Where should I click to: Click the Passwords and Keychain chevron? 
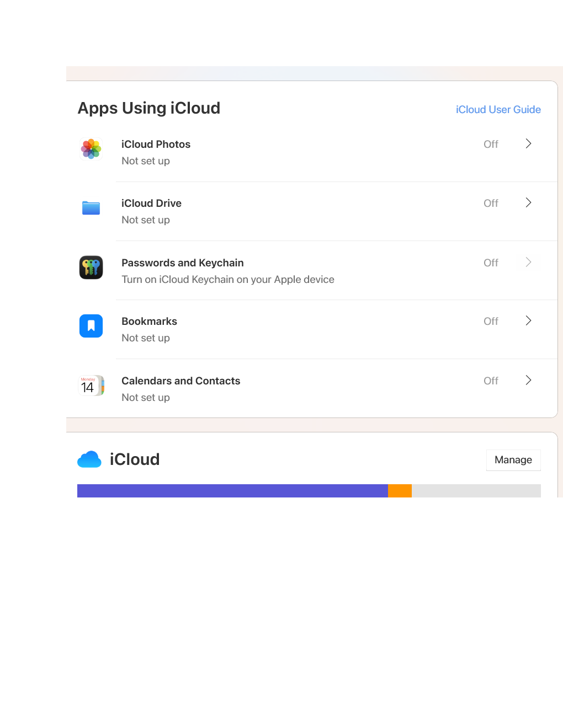528,262
